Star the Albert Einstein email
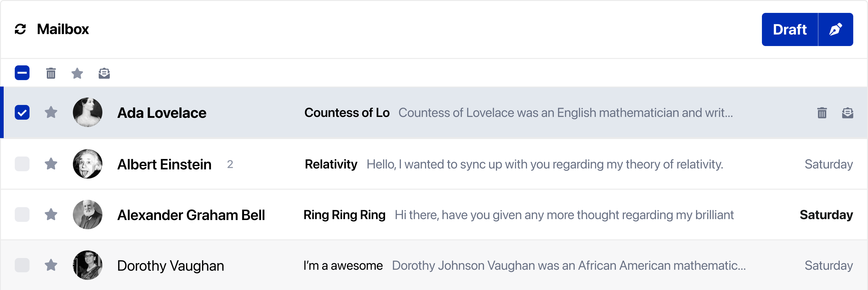Screen dimensions: 868x290 click(51, 164)
